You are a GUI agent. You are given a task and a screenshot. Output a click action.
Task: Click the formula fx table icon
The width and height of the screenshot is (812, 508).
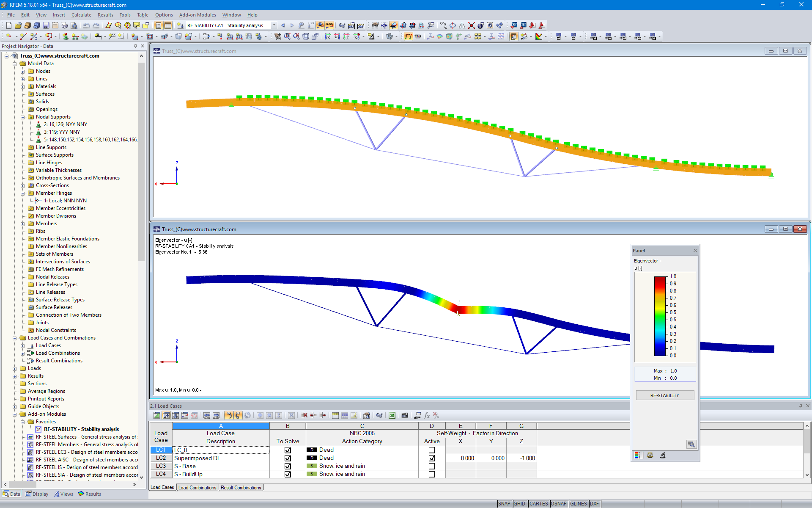427,415
